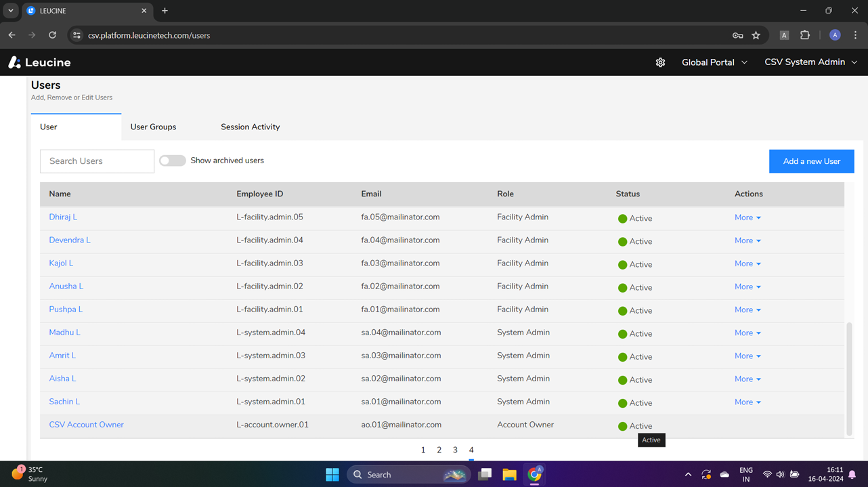The width and height of the screenshot is (868, 487).
Task: Open Chrome from the taskbar
Action: click(x=535, y=474)
